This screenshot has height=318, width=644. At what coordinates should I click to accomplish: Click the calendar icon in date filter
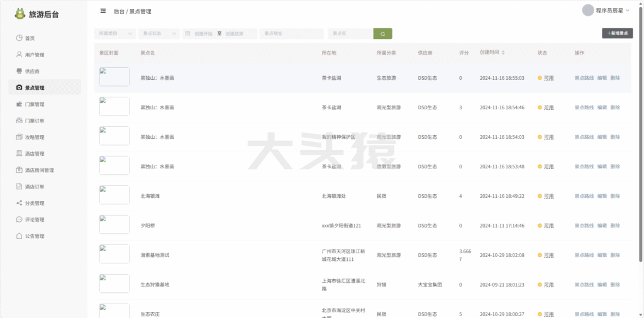click(x=187, y=34)
